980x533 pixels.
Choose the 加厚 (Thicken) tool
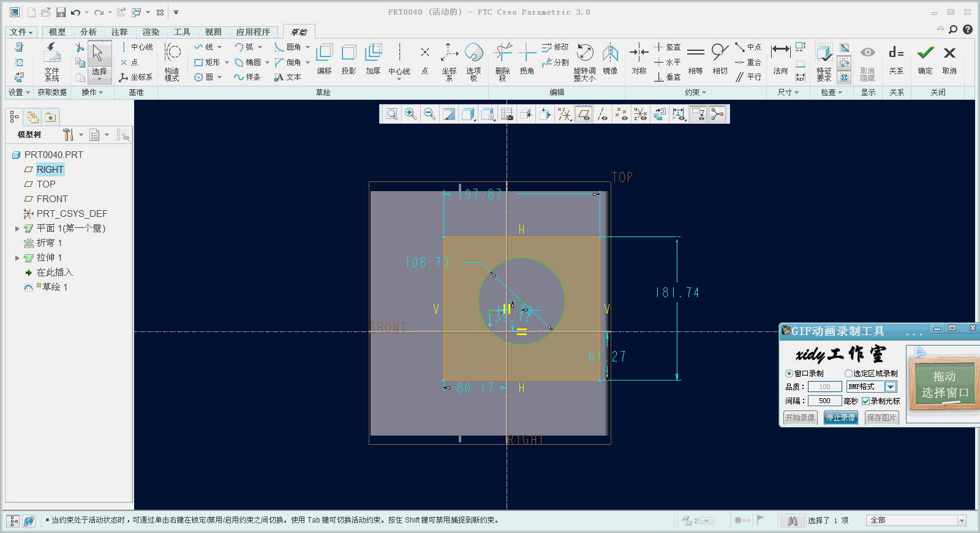[373, 59]
